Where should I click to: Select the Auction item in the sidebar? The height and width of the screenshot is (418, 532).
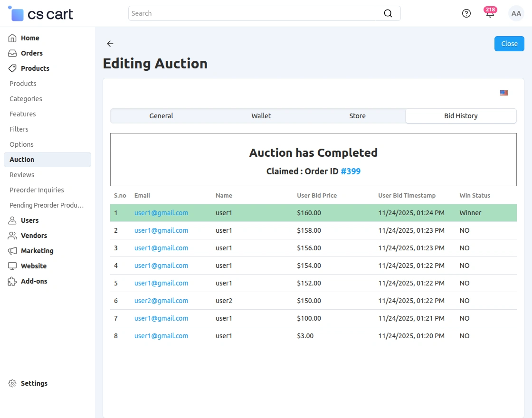21,160
